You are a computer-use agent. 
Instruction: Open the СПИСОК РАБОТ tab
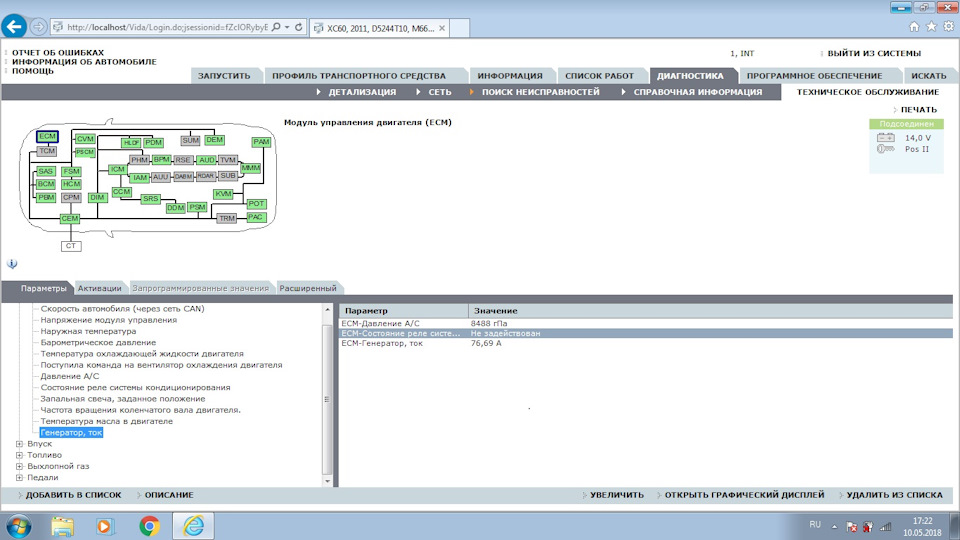pos(599,76)
